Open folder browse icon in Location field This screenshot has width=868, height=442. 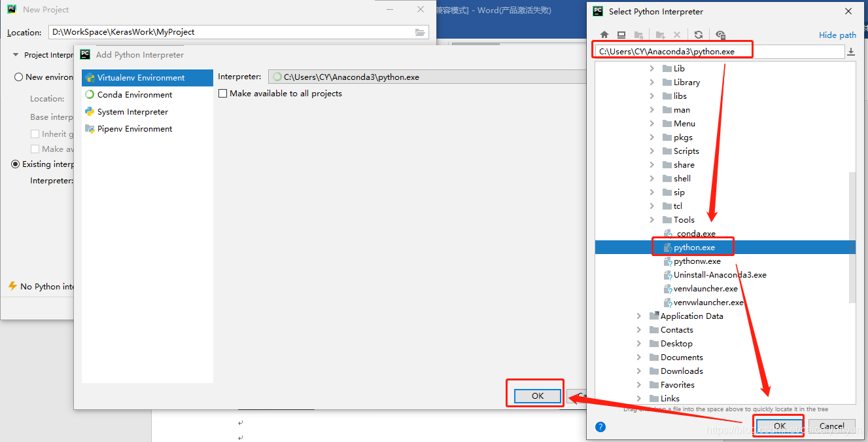(420, 32)
